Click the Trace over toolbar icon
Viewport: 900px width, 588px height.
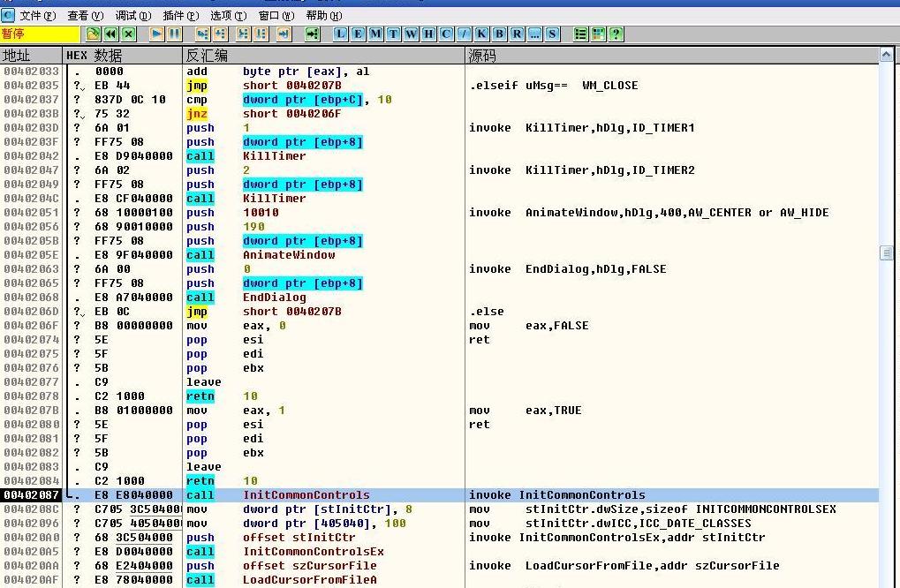coord(261,34)
